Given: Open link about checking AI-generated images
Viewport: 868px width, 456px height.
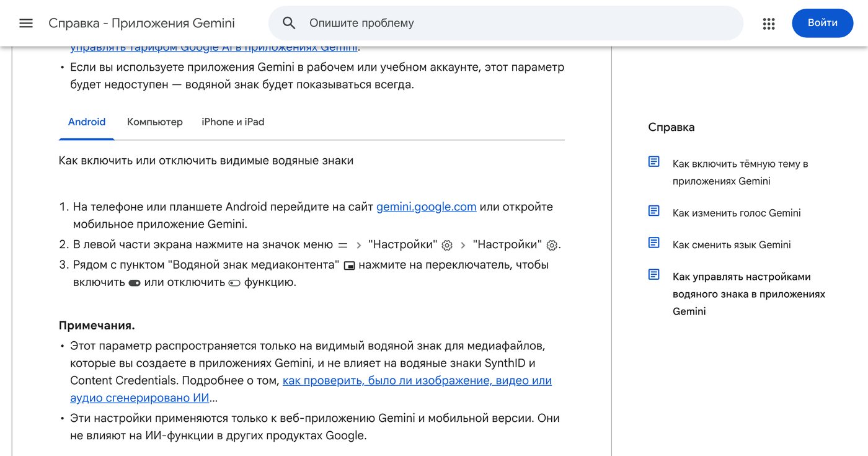Looking at the screenshot, I should (311, 389).
